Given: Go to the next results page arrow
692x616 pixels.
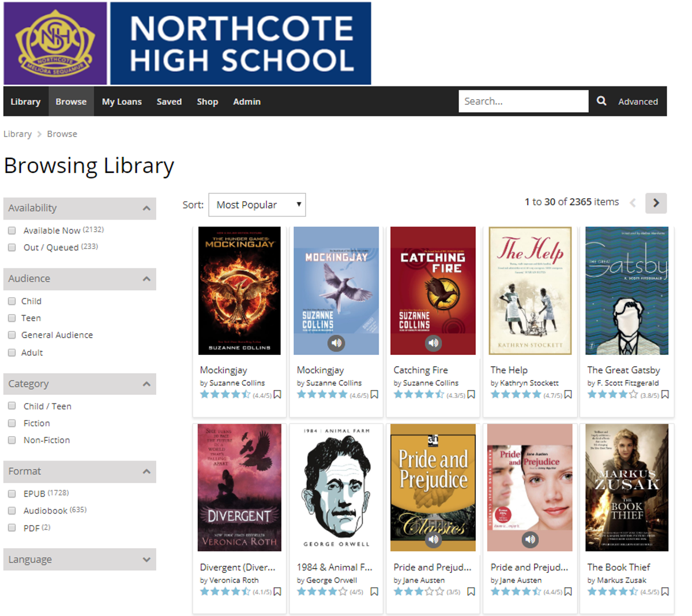Looking at the screenshot, I should coord(656,203).
